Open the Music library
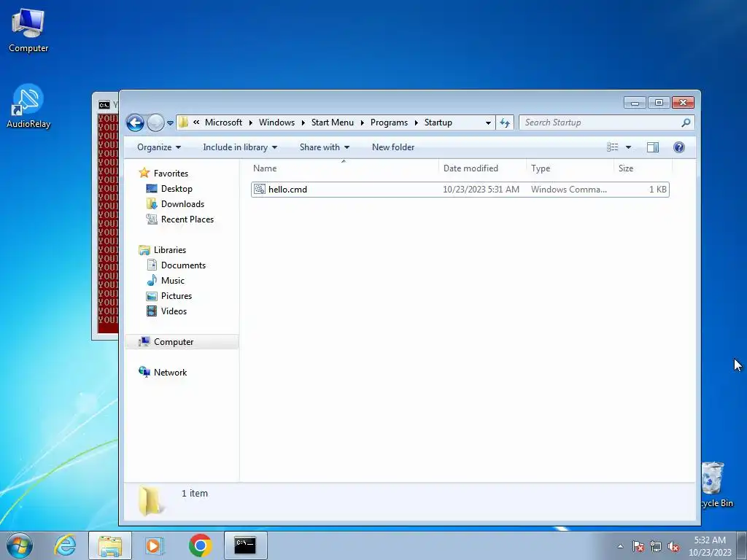747x560 pixels. 172,281
